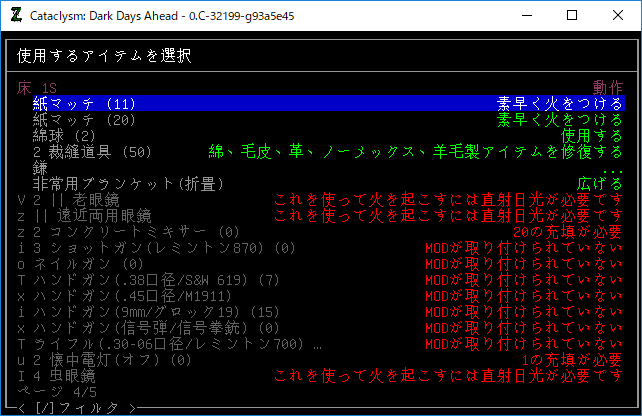
Task: Maximize the Cataclysm game window
Action: [572, 16]
